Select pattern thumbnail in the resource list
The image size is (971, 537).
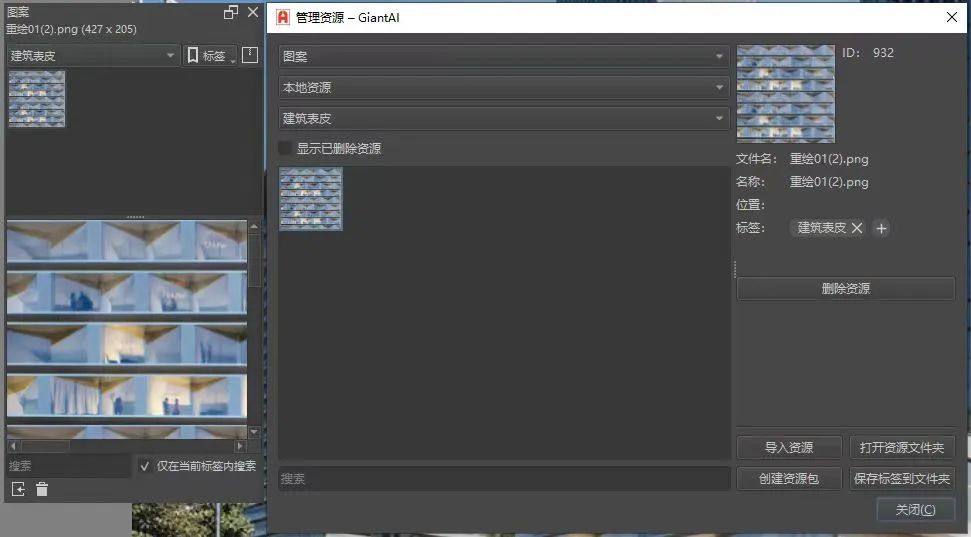311,199
